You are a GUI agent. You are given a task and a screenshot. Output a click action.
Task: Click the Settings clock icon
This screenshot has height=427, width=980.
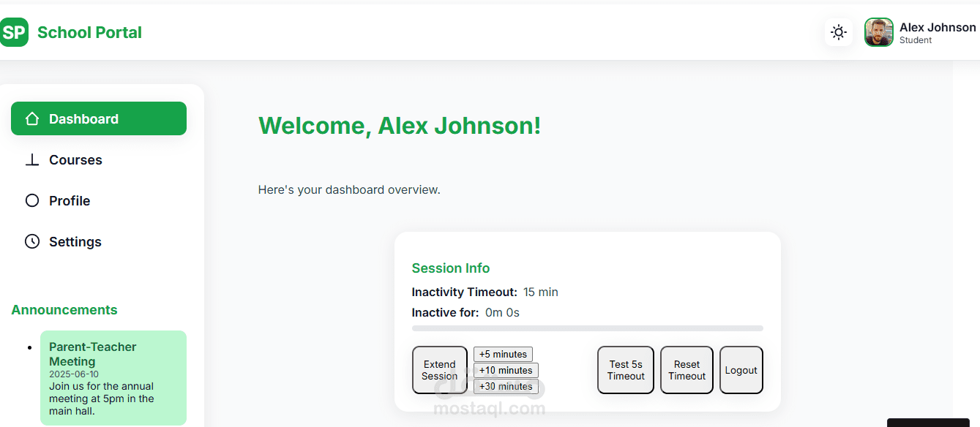click(x=32, y=241)
